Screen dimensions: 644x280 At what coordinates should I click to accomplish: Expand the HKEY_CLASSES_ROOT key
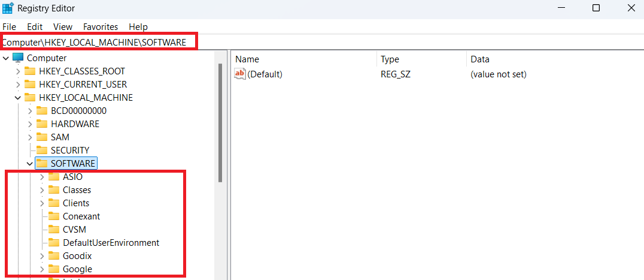(18, 71)
